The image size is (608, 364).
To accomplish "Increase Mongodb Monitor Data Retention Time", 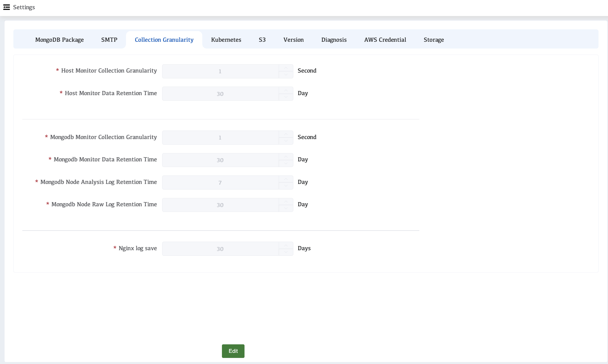I will 286,157.
